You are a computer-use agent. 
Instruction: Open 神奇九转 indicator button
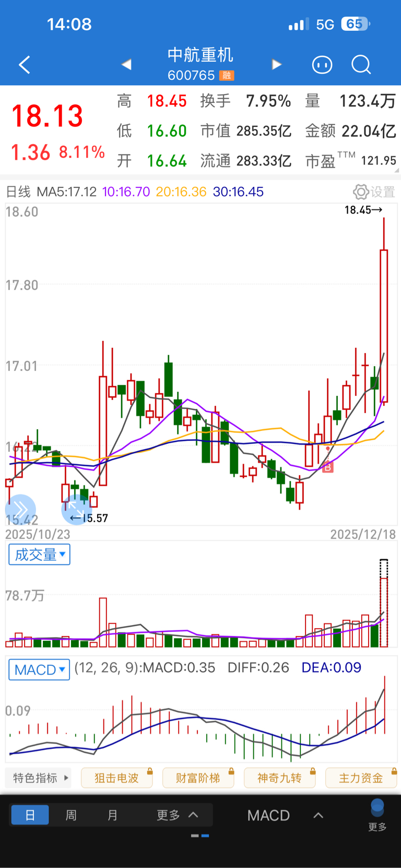(279, 778)
